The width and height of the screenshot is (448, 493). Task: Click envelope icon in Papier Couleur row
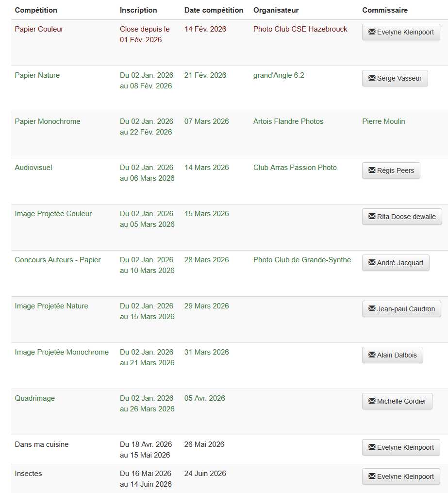tap(372, 32)
